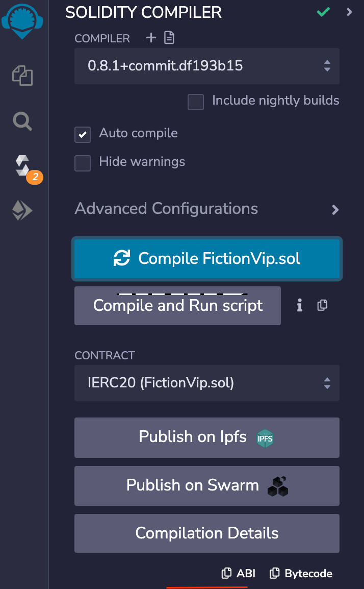Open the Search in files icon
Image resolution: width=364 pixels, height=589 pixels.
[x=22, y=121]
